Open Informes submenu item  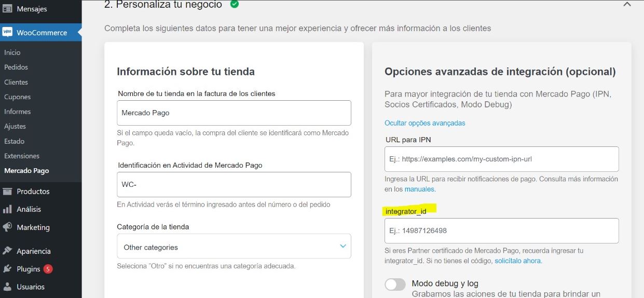pyautogui.click(x=18, y=112)
